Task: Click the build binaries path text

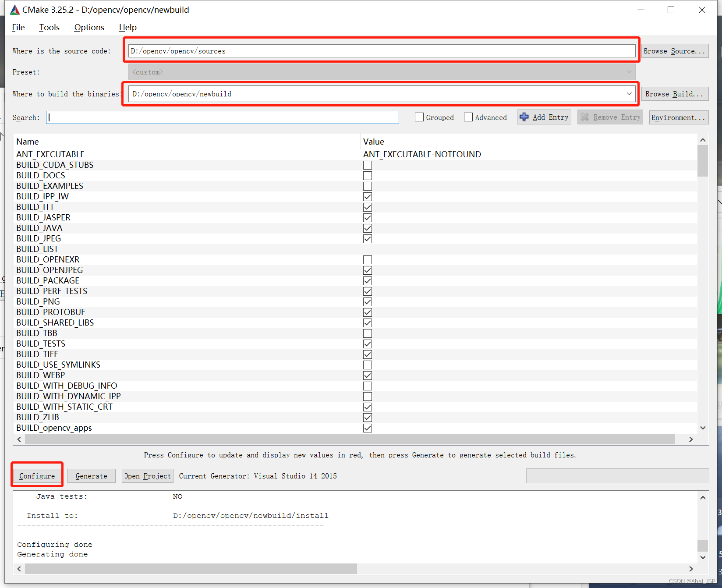Action: (x=182, y=94)
